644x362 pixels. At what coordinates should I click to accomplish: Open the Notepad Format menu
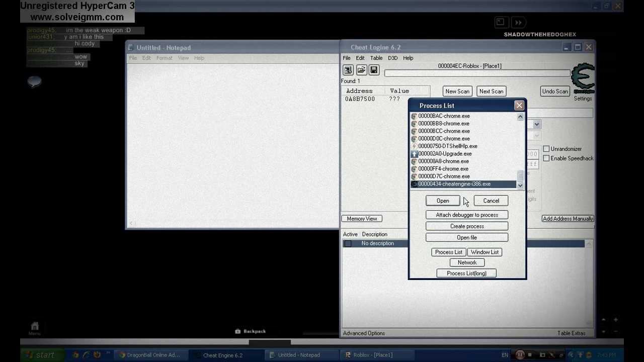165,58
